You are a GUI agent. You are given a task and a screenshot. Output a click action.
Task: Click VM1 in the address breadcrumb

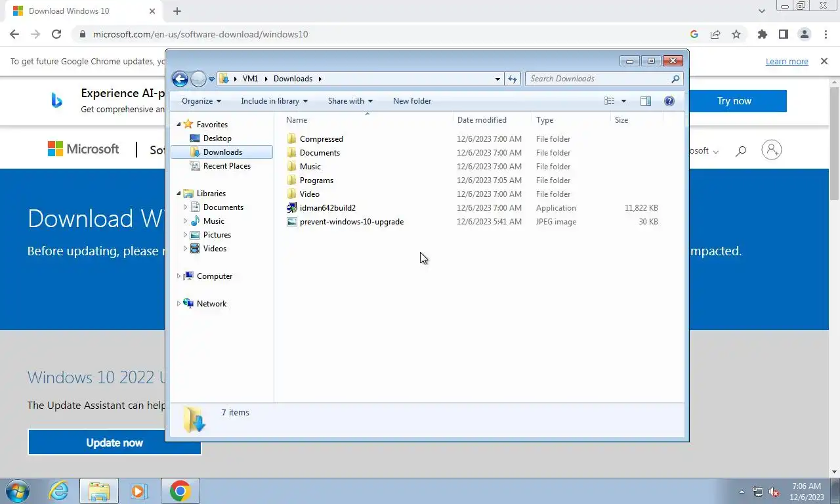[x=250, y=79]
